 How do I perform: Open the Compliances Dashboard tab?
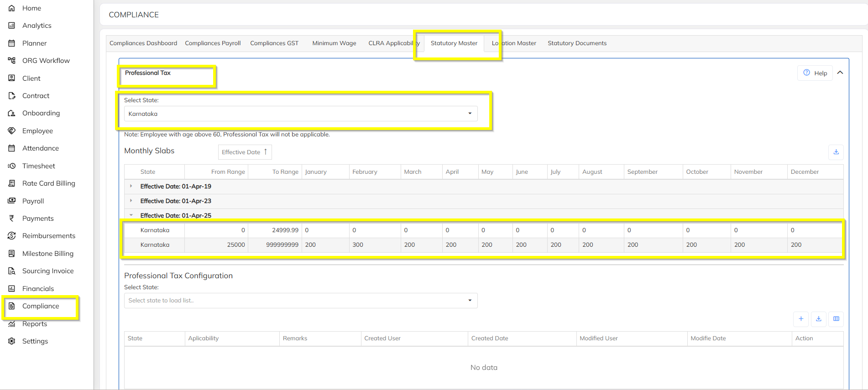coord(143,43)
